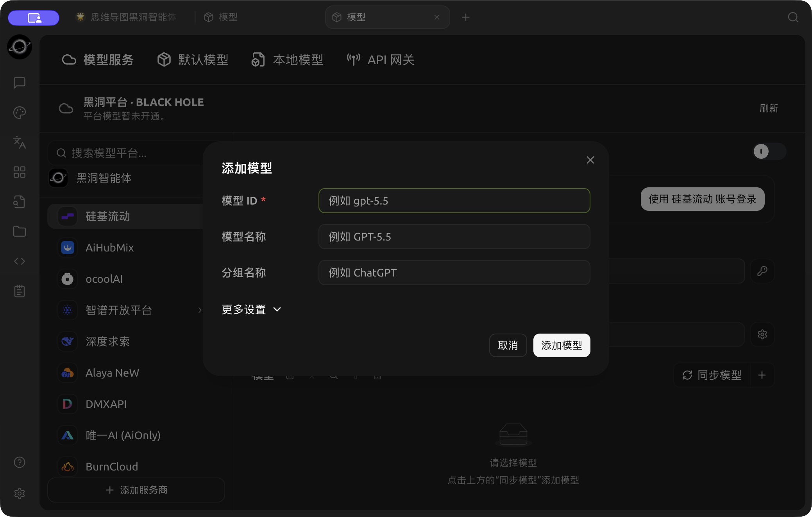
Task: Click the 添加服务商 button
Action: [136, 490]
